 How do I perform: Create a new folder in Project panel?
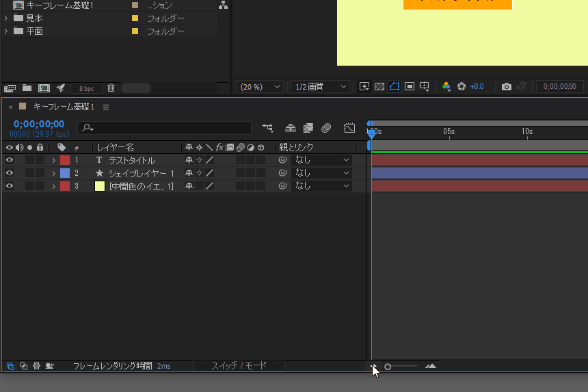coord(27,88)
